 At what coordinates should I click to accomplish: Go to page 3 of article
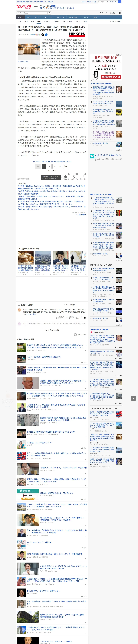(x=55, y=166)
